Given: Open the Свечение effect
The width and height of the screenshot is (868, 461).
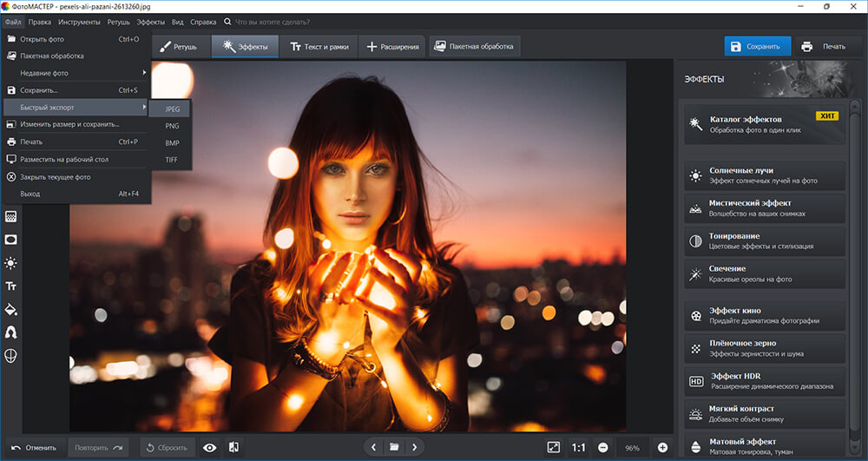Looking at the screenshot, I should click(765, 273).
